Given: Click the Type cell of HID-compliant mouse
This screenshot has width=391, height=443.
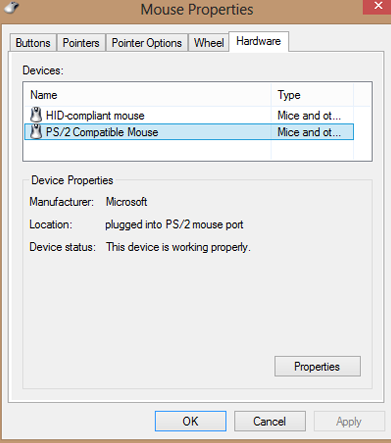Looking at the screenshot, I should (x=309, y=115).
